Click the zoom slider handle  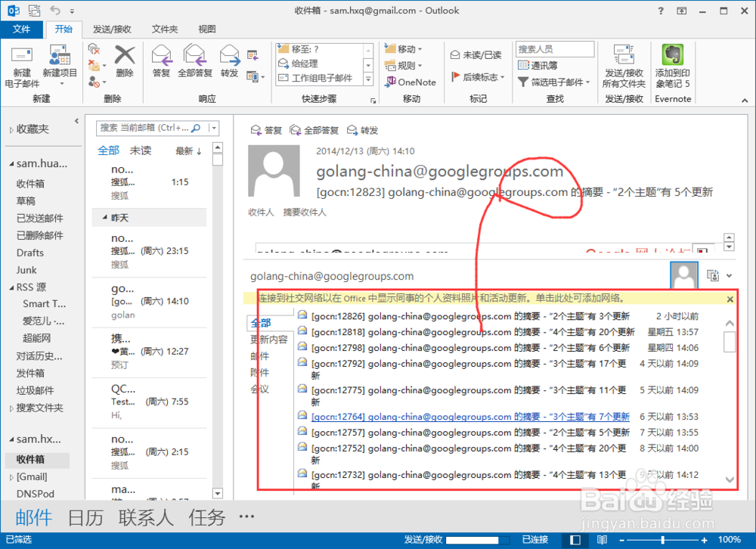663,540
